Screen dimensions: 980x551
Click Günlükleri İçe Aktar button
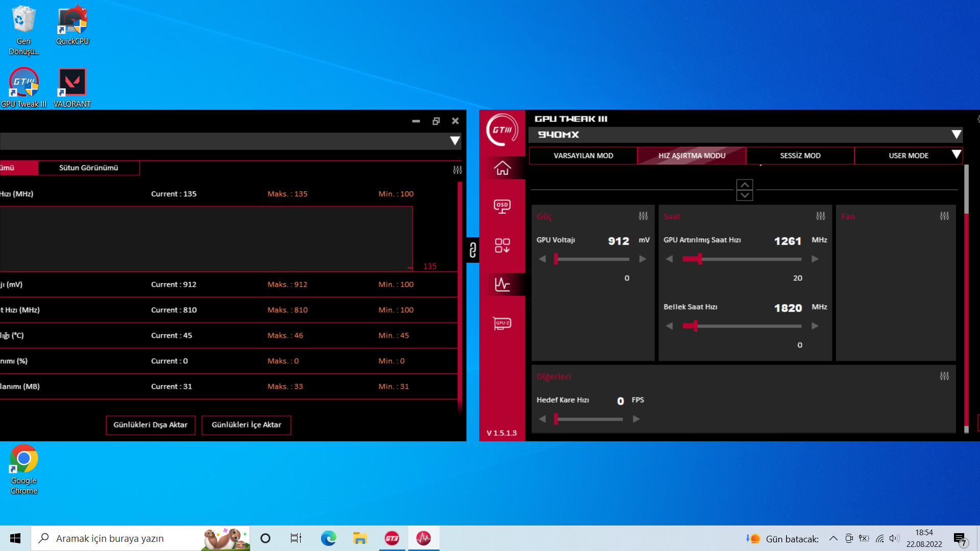tap(246, 425)
